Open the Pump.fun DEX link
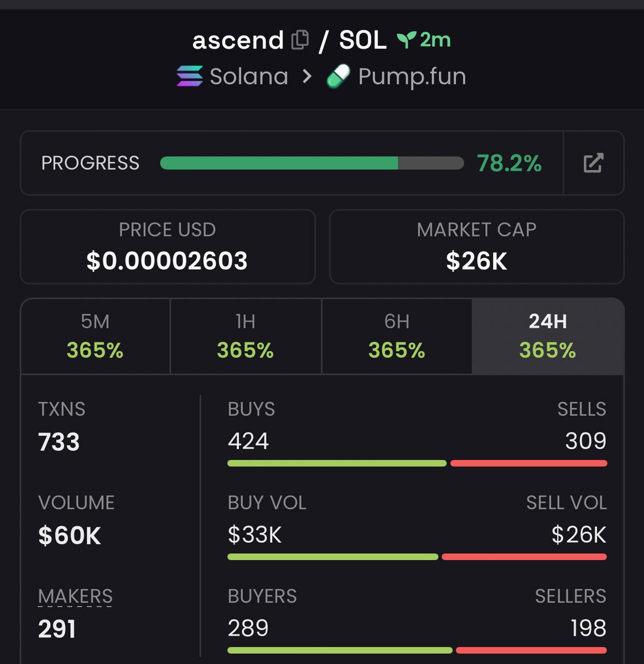Screen dimensions: 644x664 pos(412,76)
